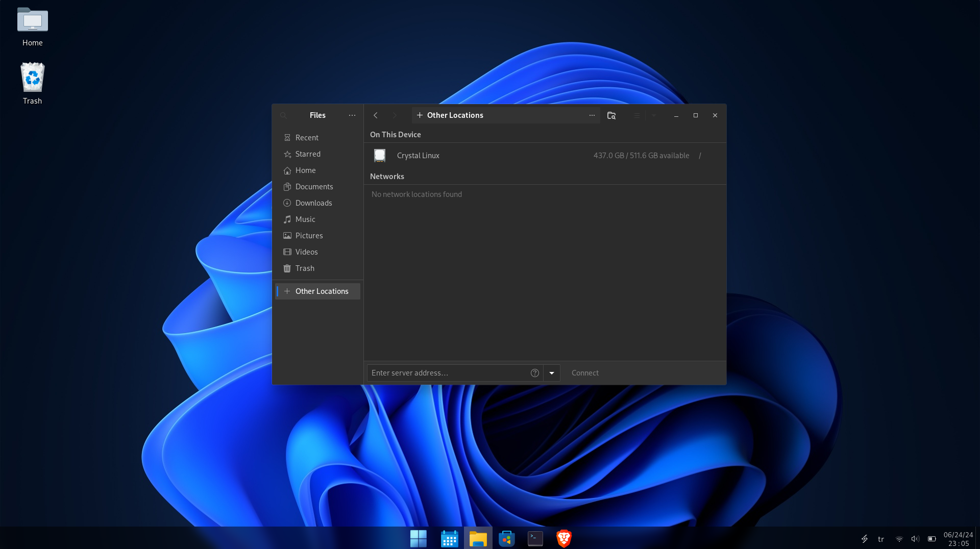
Task: Open the volume control in system tray
Action: point(915,539)
